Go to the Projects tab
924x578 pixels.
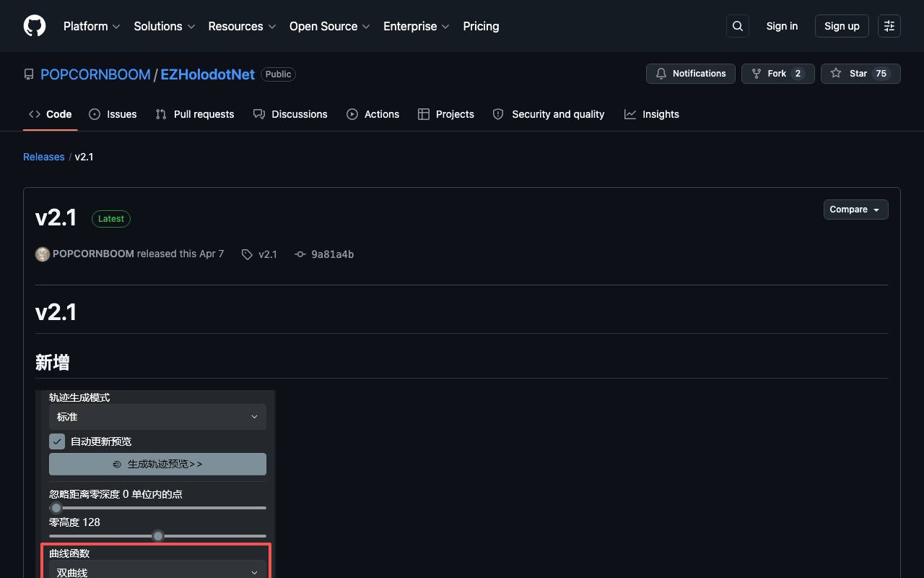[446, 114]
